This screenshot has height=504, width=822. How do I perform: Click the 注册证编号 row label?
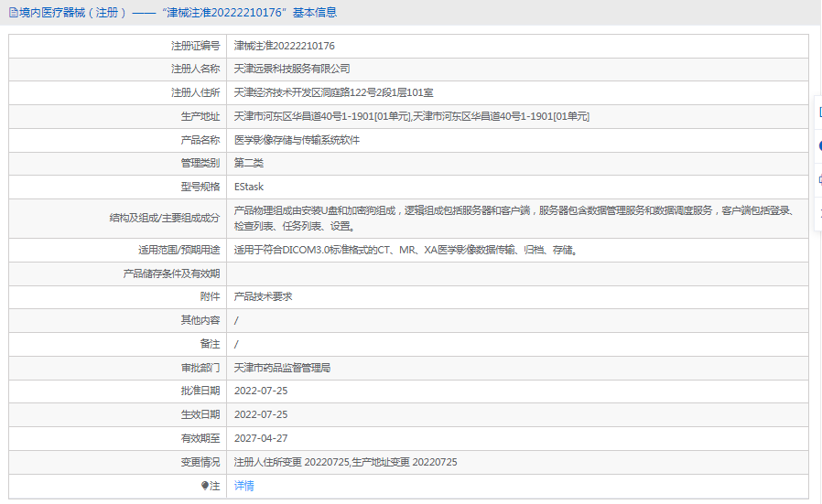coord(196,46)
